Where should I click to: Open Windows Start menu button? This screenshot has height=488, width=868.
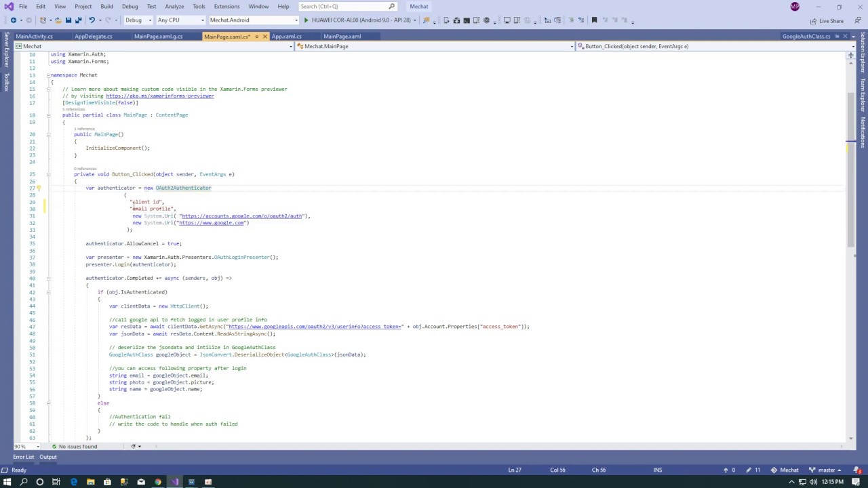pos(7,482)
